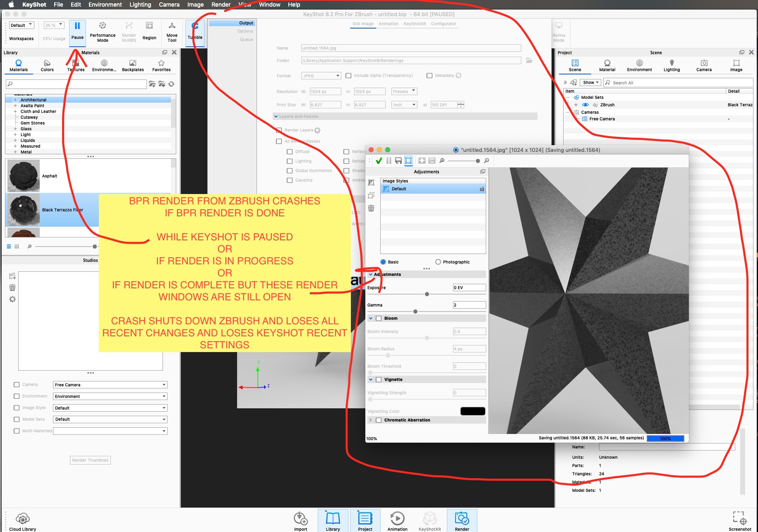
Task: Open the Animation panel from bottom toolbar
Action: pos(397,520)
